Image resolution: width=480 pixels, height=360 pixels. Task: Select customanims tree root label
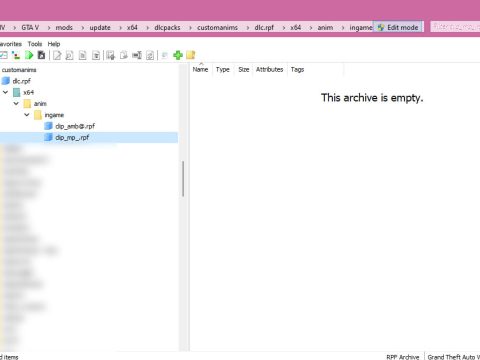[x=19, y=70]
